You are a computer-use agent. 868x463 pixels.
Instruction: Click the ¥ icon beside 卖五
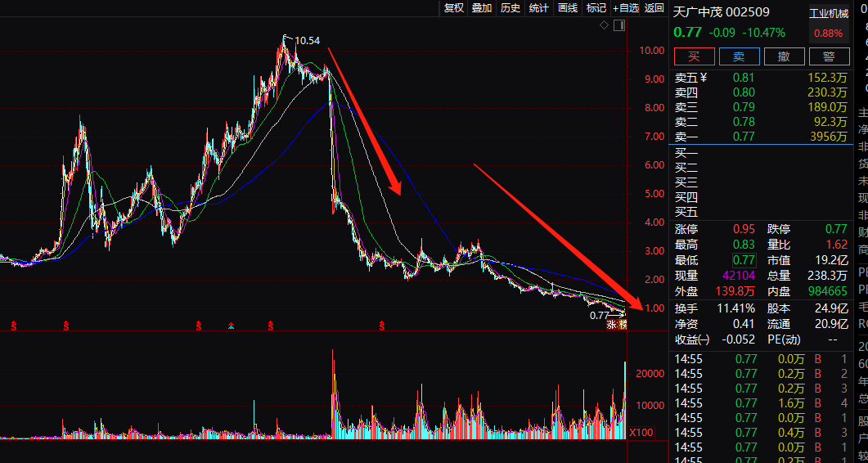pos(703,78)
